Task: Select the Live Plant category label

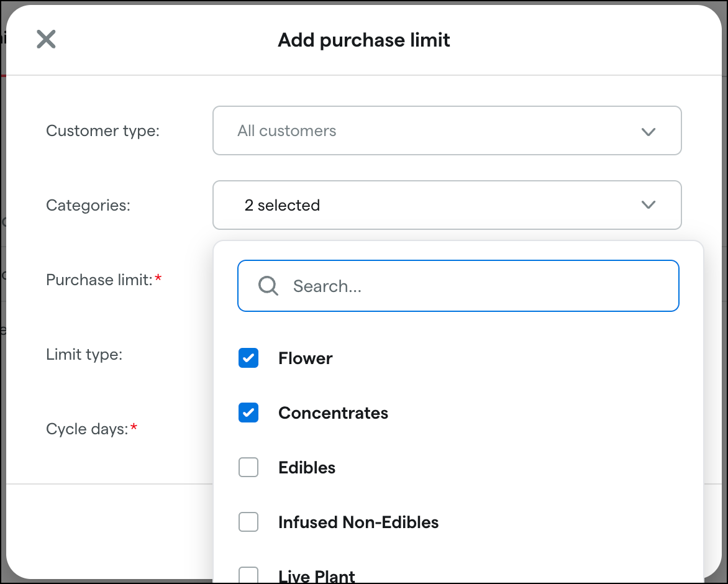Action: point(317,576)
